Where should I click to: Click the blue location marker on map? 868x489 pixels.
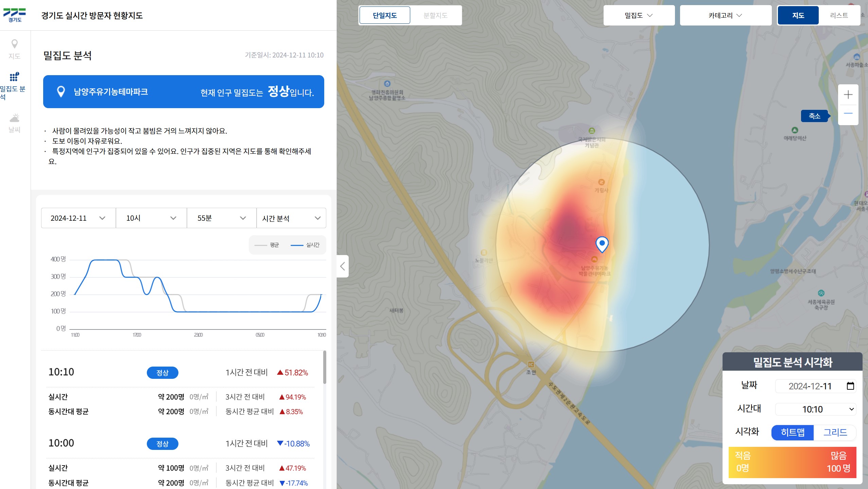tap(602, 244)
